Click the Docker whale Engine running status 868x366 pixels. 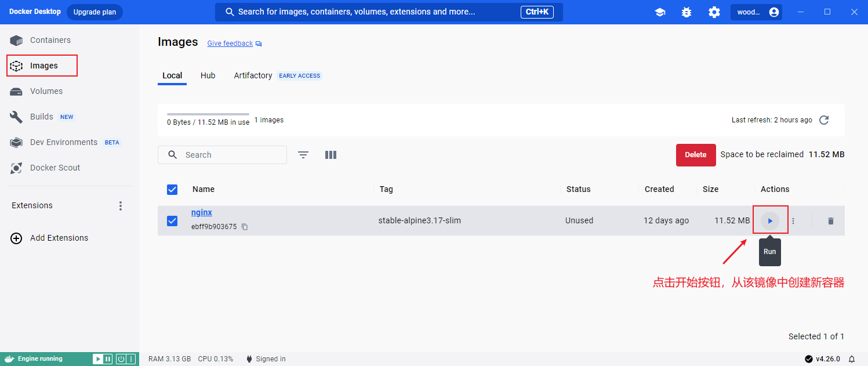[x=34, y=359]
